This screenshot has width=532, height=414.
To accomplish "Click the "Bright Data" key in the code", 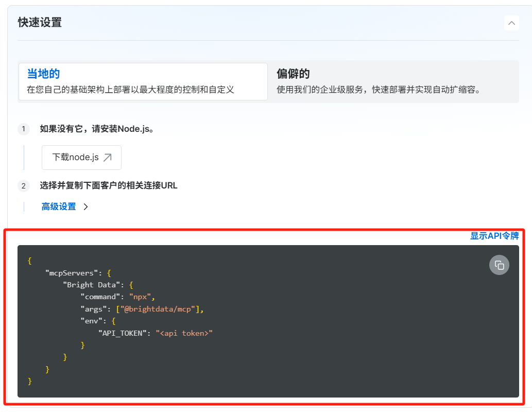I will [92, 285].
